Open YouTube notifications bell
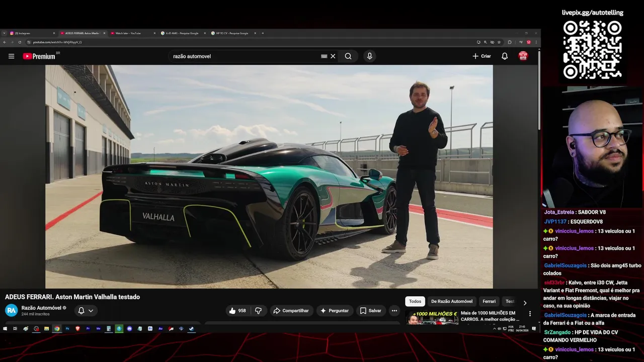The height and width of the screenshot is (362, 644). (505, 56)
